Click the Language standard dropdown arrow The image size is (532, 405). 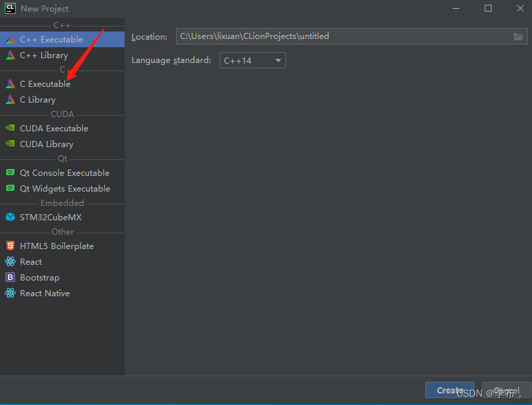278,61
